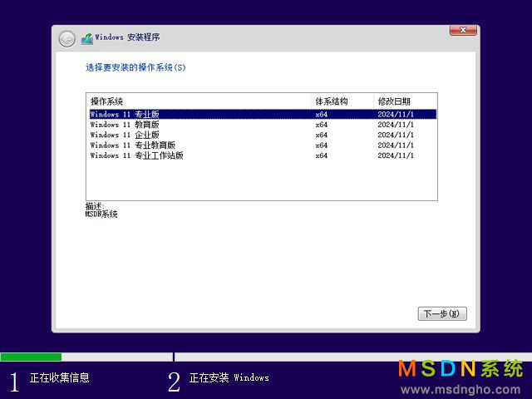Click the 下一步(N) button
Image resolution: width=532 pixels, height=399 pixels.
pos(442,313)
